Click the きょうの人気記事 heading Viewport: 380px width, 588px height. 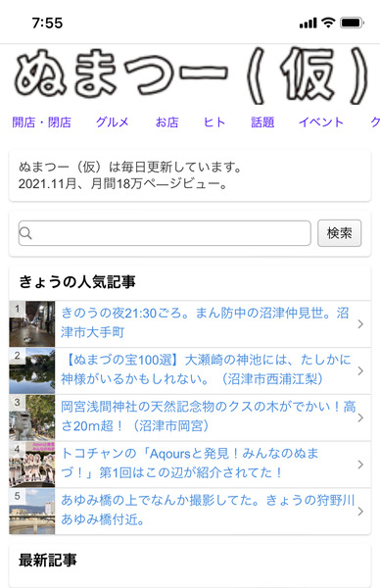[x=77, y=281]
